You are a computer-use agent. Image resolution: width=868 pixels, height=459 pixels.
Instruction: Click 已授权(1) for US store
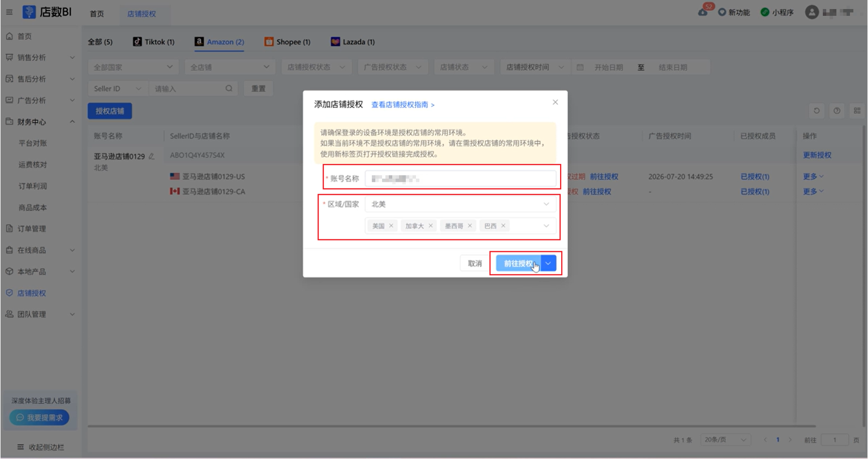755,177
